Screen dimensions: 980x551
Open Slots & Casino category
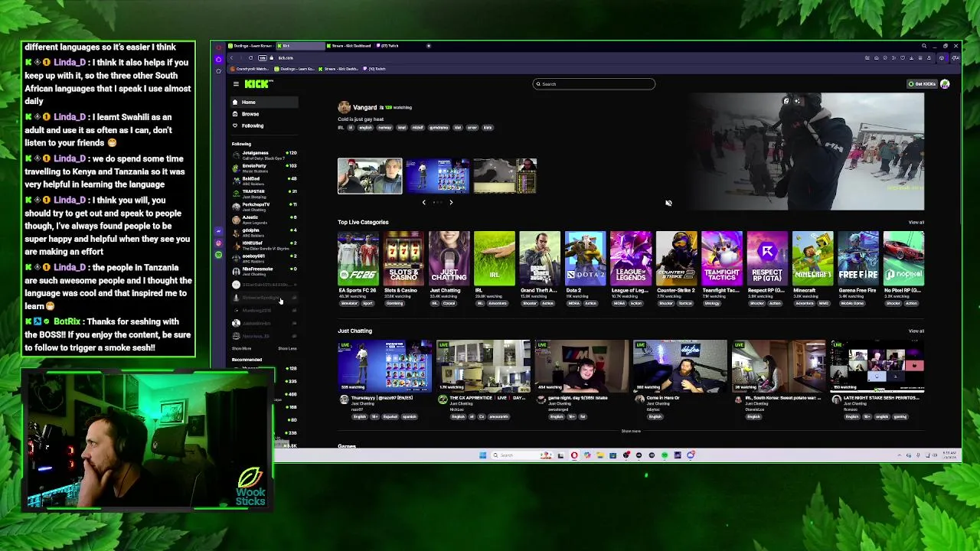tap(403, 258)
